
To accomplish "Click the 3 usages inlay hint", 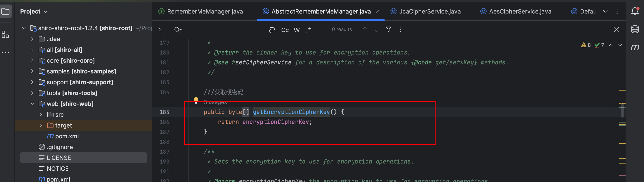I will pos(215,102).
